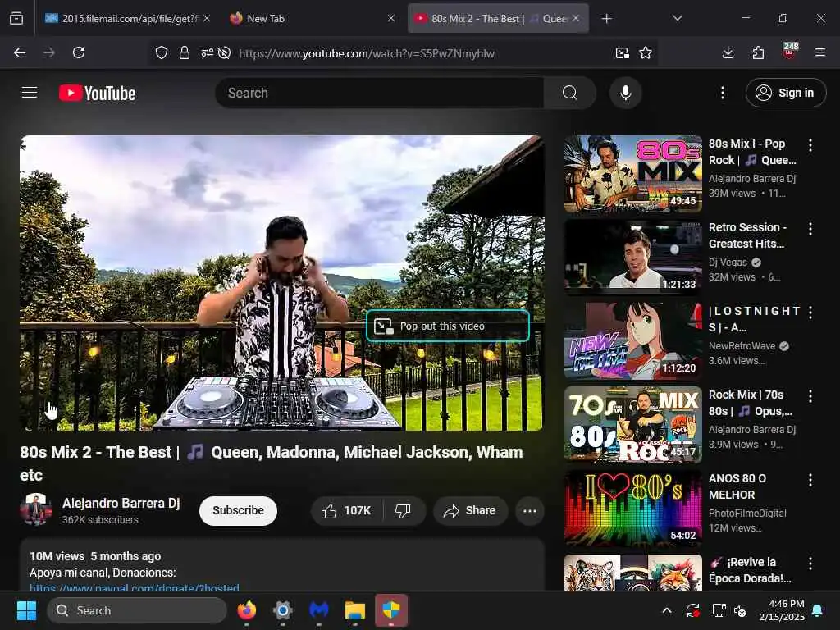
Task: Open a new browser tab
Action: (x=606, y=19)
